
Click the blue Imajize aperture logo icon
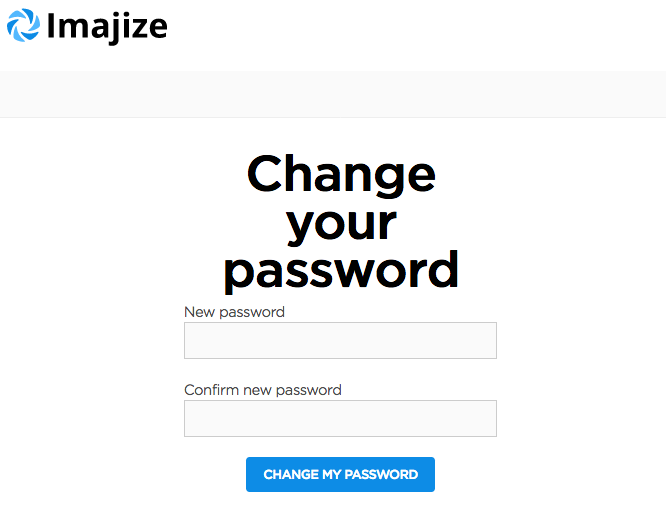point(23,25)
